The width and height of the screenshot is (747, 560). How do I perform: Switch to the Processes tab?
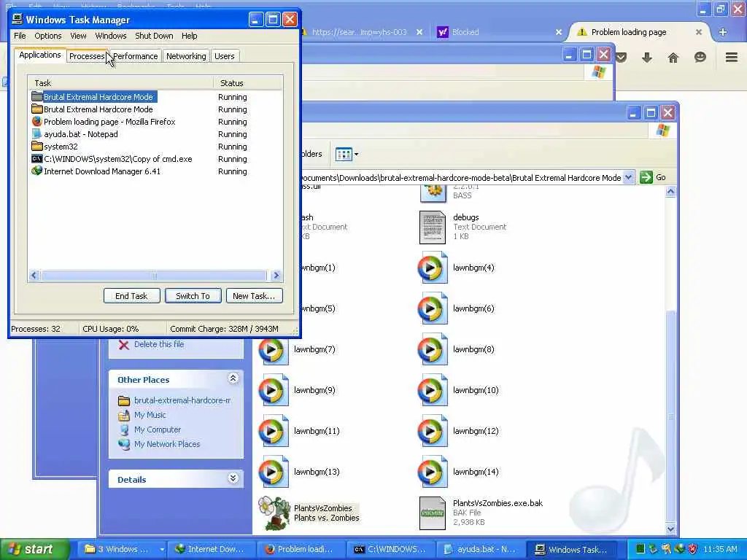pyautogui.click(x=86, y=56)
